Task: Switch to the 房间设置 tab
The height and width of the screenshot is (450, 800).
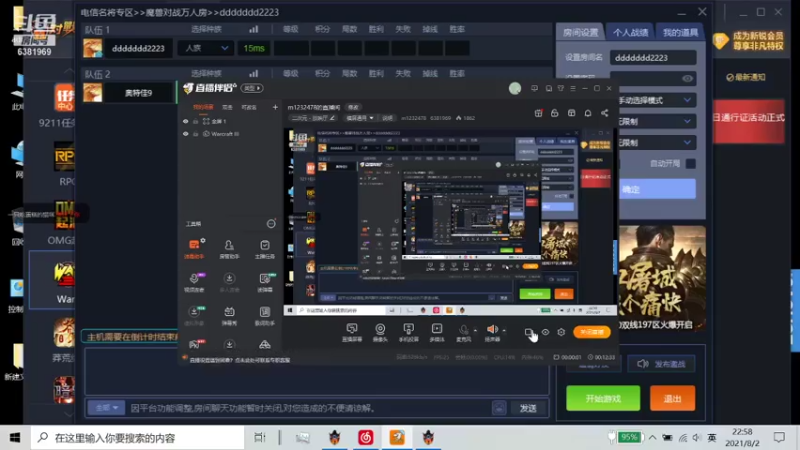Action: (580, 32)
